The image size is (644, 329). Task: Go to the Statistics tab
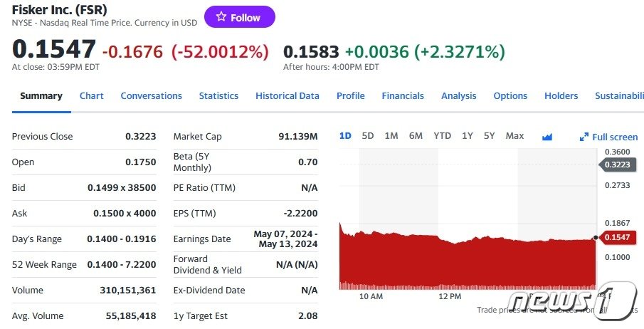tap(218, 96)
